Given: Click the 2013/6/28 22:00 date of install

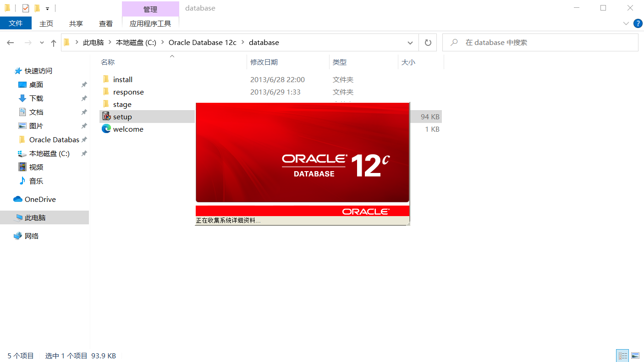Looking at the screenshot, I should [x=277, y=79].
